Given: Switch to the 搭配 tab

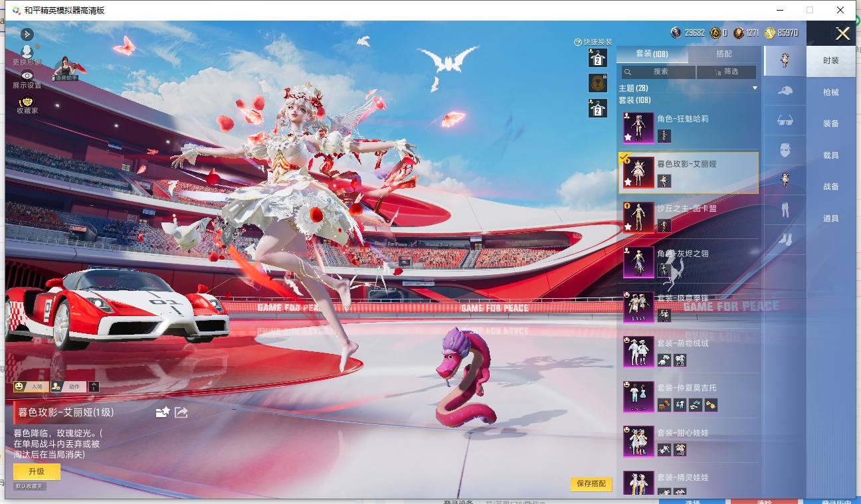Looking at the screenshot, I should pos(724,54).
